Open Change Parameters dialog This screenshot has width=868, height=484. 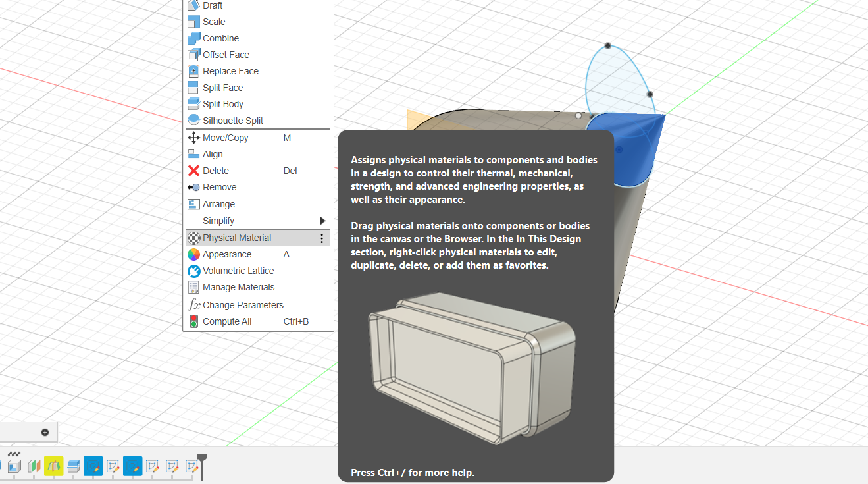pos(258,305)
